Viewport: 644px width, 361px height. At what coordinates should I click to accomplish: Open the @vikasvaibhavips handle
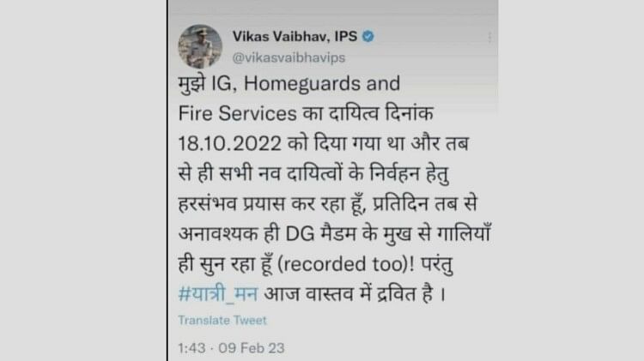(x=289, y=57)
